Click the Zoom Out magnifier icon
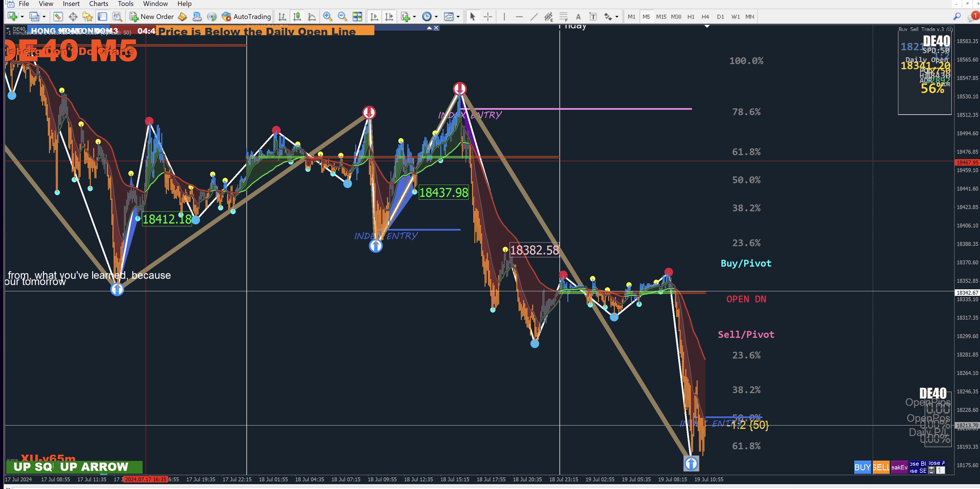980x489 pixels. point(342,17)
